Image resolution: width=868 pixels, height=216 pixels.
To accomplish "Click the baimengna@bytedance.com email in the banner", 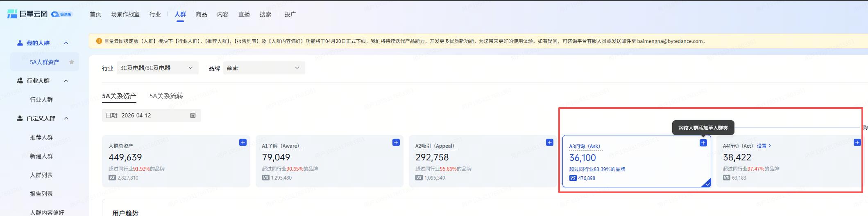I will coord(670,41).
